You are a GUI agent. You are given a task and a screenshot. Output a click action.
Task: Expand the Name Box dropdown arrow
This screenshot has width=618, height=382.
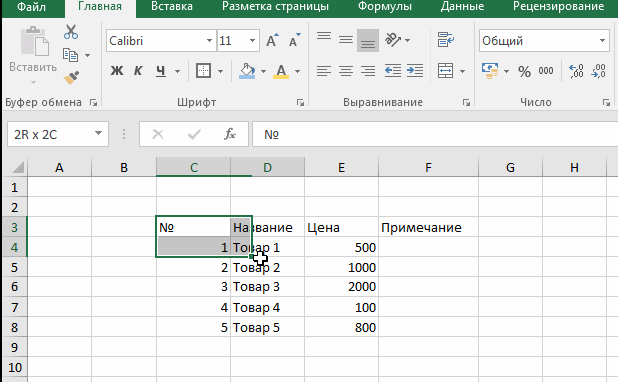99,134
